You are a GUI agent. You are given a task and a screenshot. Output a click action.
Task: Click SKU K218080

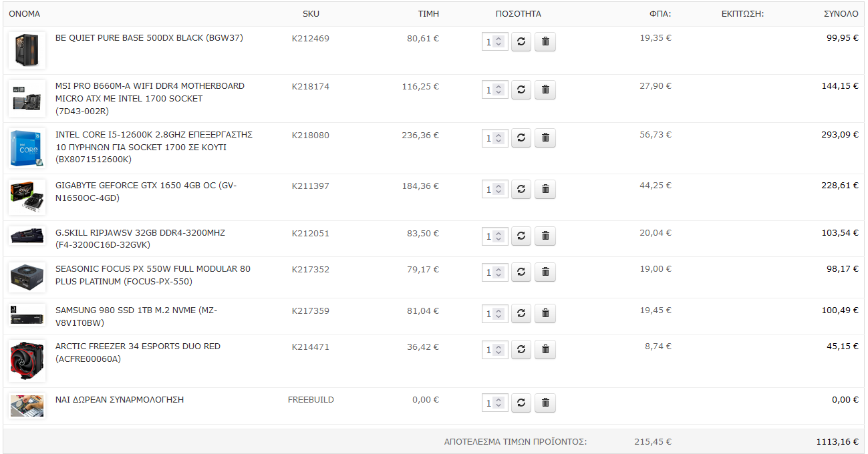(311, 135)
